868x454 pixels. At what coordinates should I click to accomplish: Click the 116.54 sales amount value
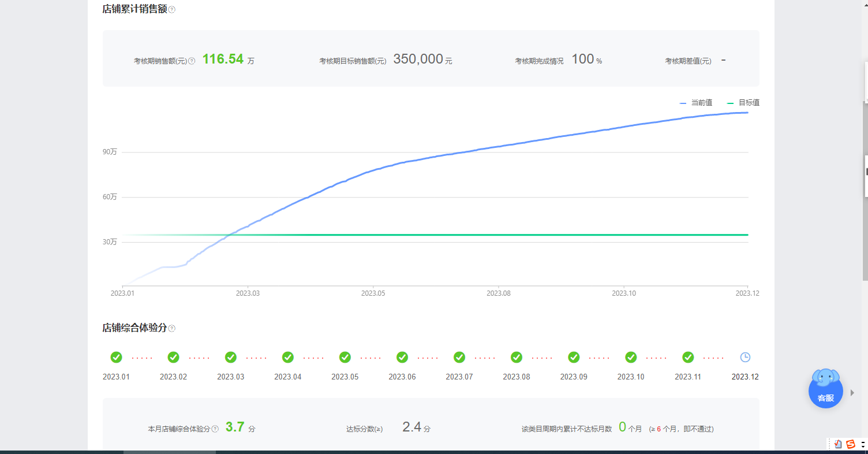tap(223, 59)
